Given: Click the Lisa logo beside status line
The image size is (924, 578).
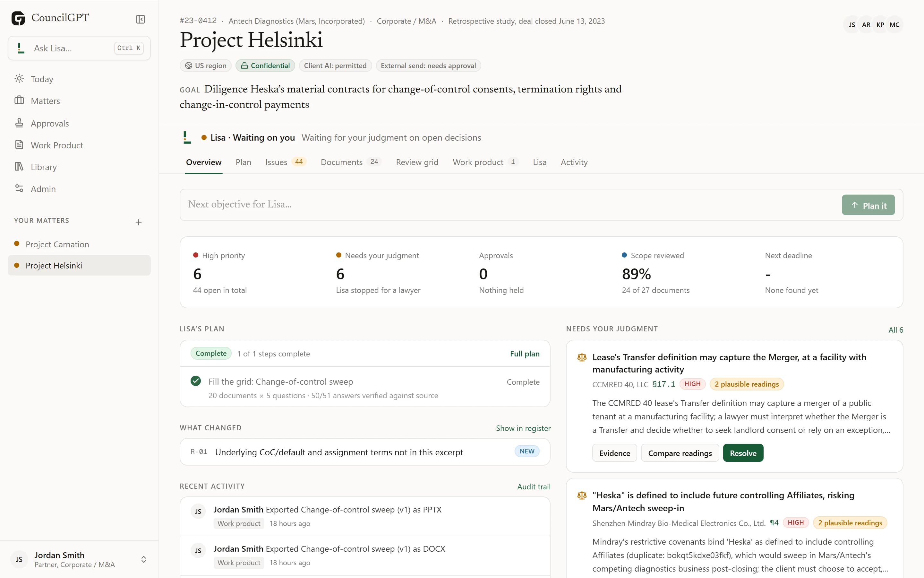Looking at the screenshot, I should pyautogui.click(x=187, y=137).
